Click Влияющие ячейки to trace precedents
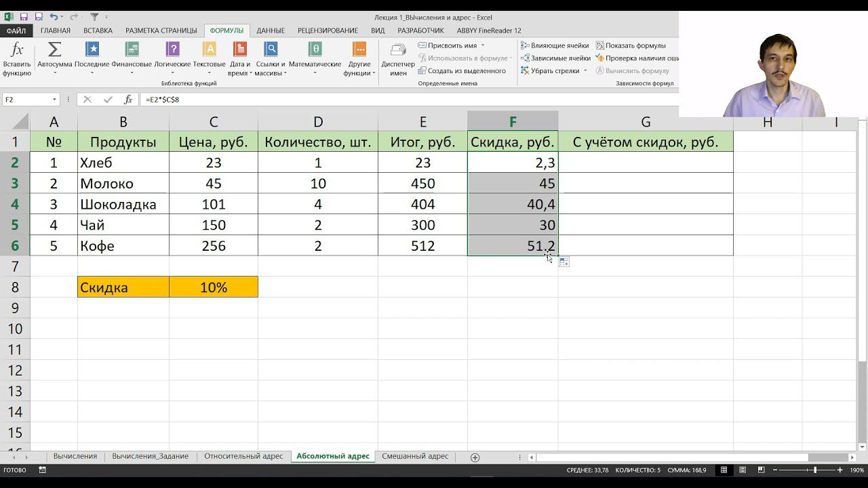Screen dimensions: 868x488 (x=555, y=45)
